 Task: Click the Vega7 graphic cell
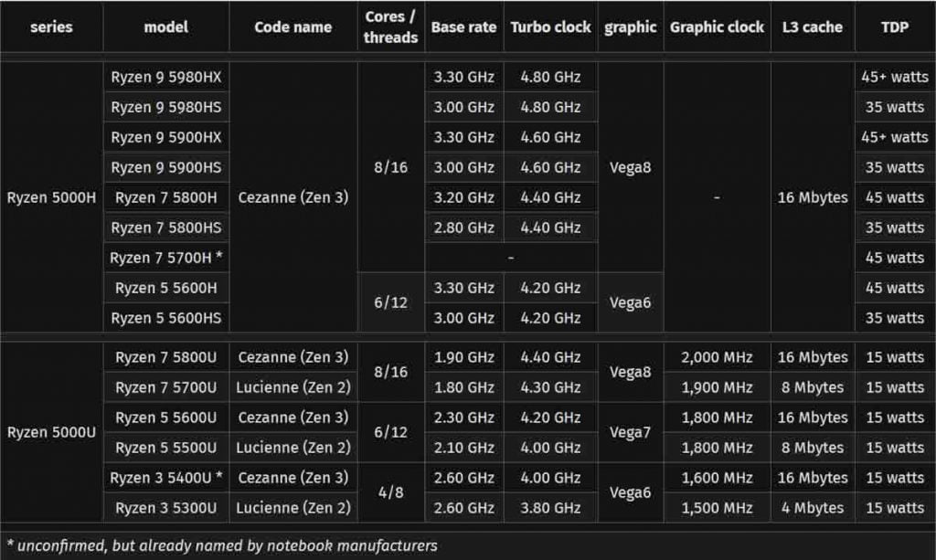point(630,432)
